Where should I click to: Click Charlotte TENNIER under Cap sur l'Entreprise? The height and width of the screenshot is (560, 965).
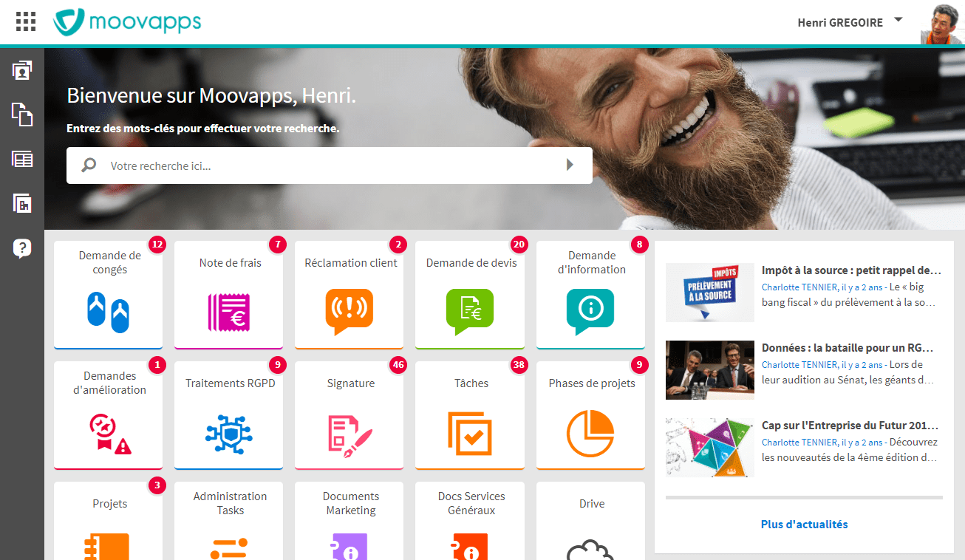pyautogui.click(x=799, y=442)
